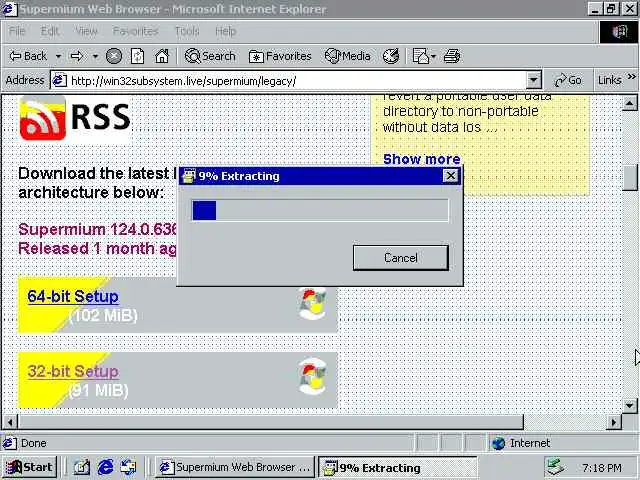Open the View menu
Viewport: 640px width, 480px height.
point(86,31)
